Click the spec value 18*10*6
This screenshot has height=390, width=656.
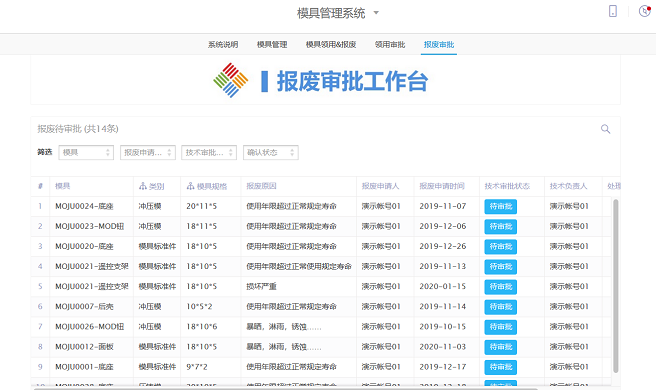[202, 327]
